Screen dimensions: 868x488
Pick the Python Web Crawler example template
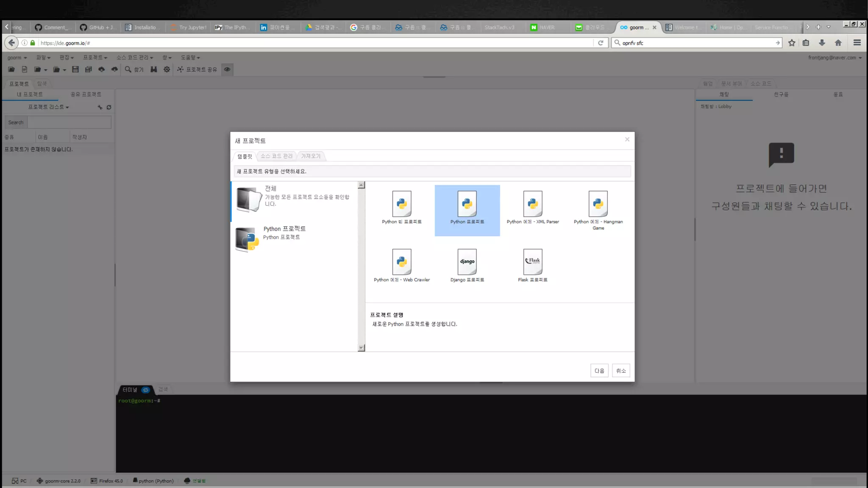click(x=401, y=262)
